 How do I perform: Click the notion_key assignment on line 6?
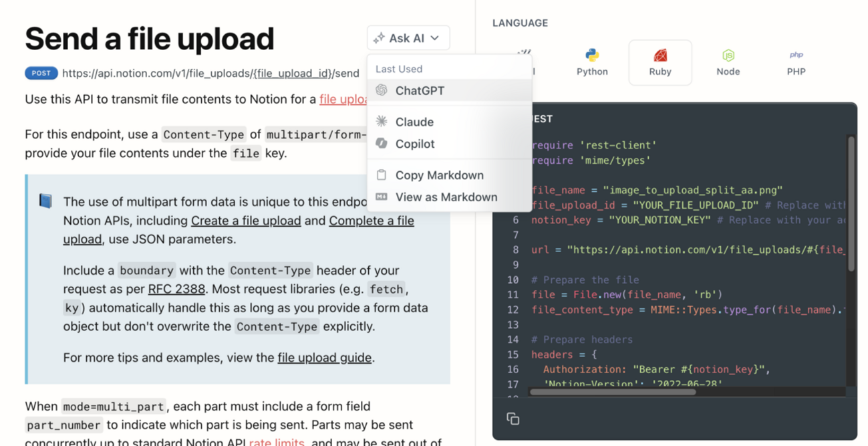click(x=688, y=220)
